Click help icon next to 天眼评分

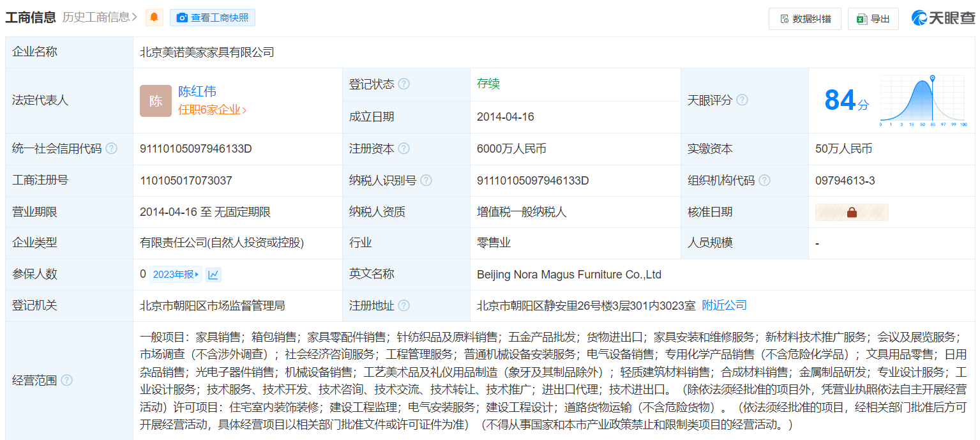coord(742,100)
